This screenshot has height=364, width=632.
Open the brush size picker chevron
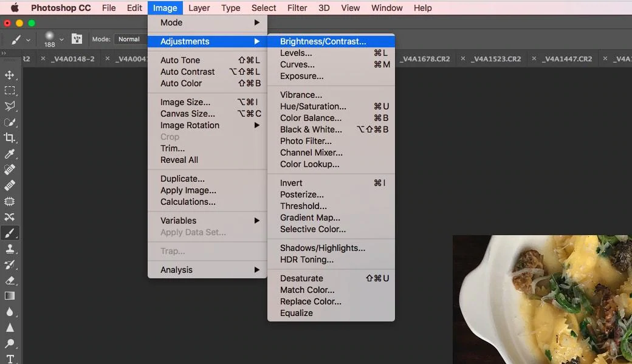[61, 39]
